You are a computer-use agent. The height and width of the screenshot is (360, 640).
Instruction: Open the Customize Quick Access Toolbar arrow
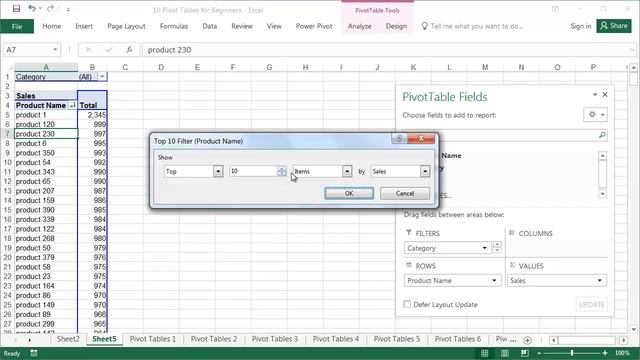(x=68, y=9)
